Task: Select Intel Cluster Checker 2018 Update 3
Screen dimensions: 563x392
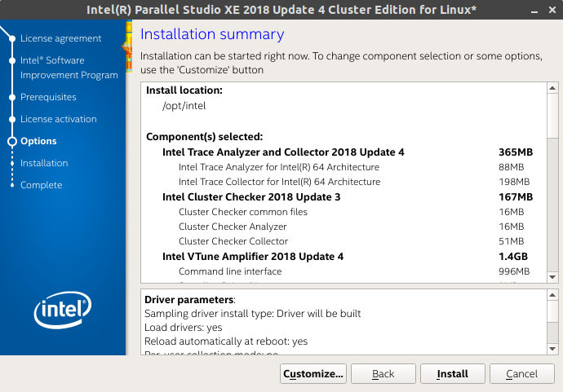Action: [251, 197]
